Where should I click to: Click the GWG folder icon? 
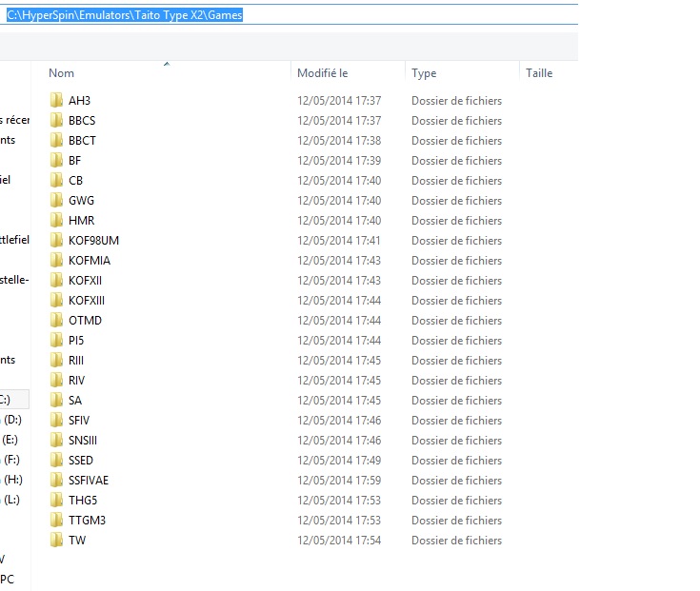coord(56,200)
